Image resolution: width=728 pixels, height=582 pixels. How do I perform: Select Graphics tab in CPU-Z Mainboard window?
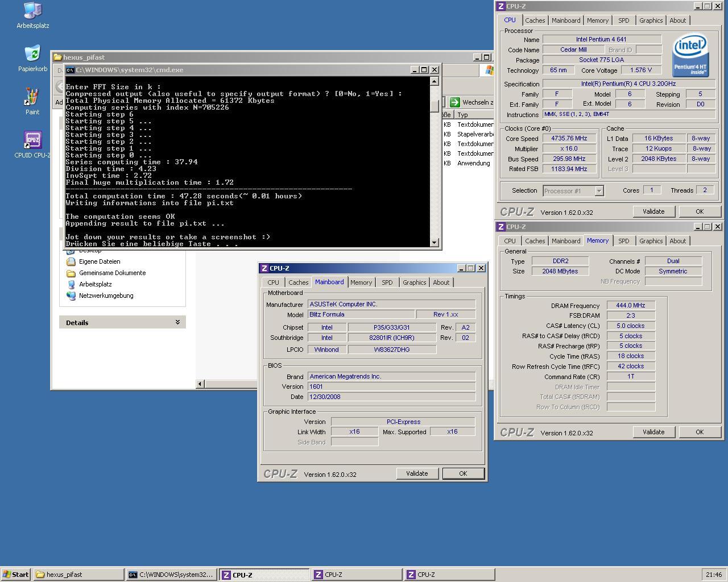[x=414, y=282]
